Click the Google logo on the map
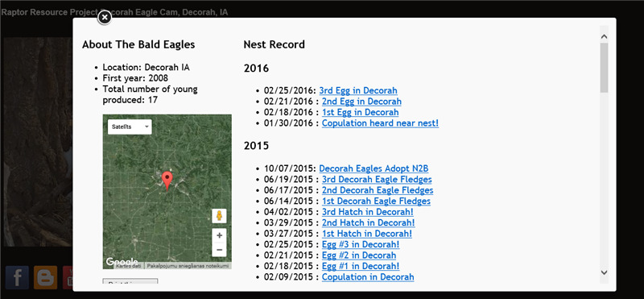The image size is (644, 299). pyautogui.click(x=122, y=262)
